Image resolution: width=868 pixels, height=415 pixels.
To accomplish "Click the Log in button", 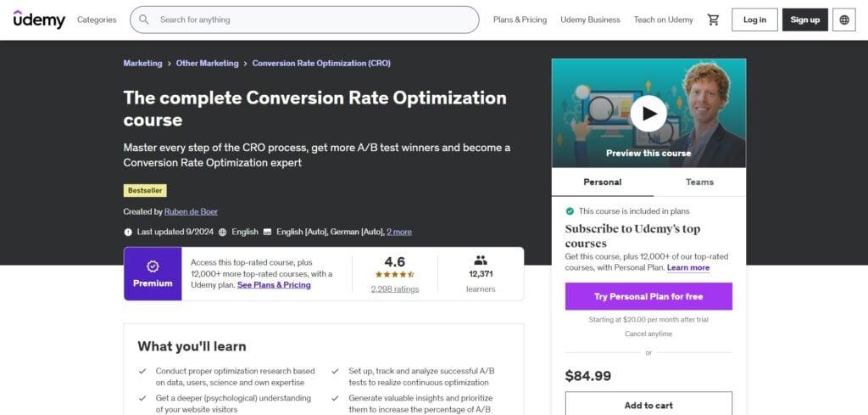I will coord(754,20).
